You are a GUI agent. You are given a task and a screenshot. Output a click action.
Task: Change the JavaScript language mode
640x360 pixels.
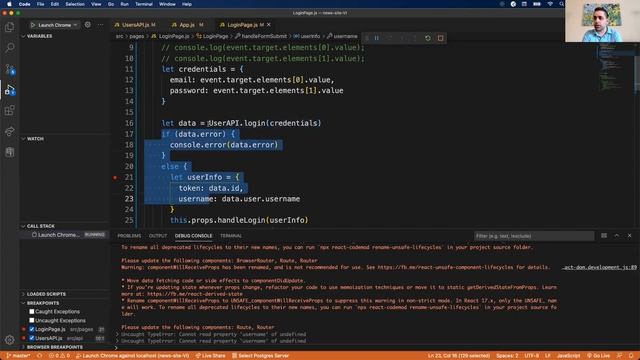569,356
